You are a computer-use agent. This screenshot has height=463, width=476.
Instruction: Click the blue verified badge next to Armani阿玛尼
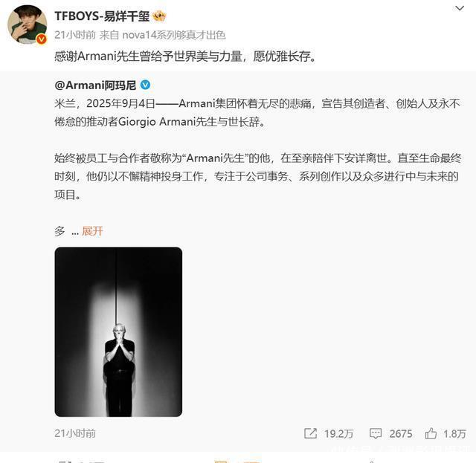(x=145, y=85)
